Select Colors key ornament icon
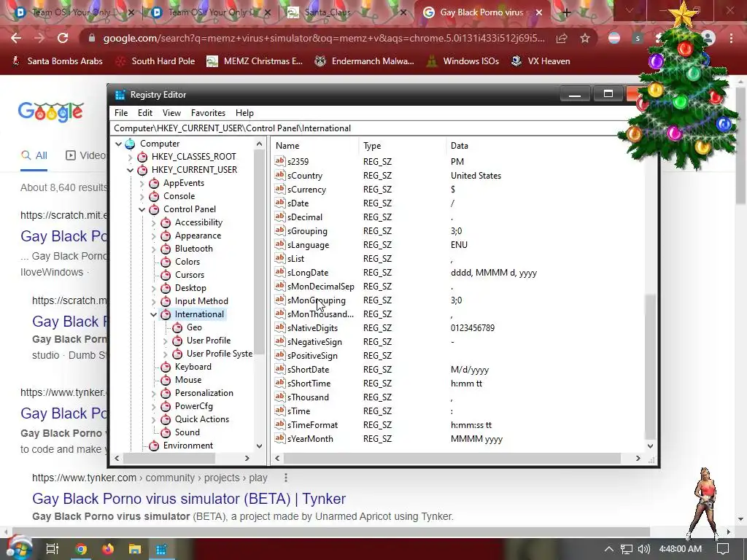This screenshot has width=747, height=560. 166,262
